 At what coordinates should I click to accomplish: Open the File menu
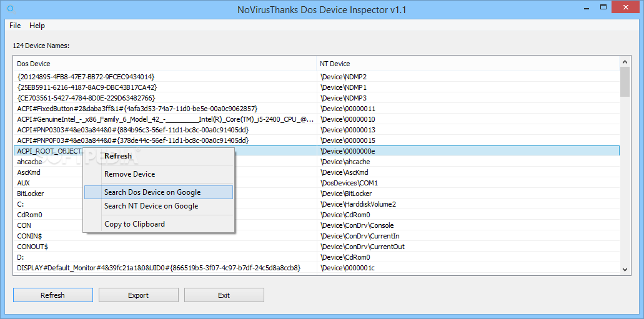(15, 26)
